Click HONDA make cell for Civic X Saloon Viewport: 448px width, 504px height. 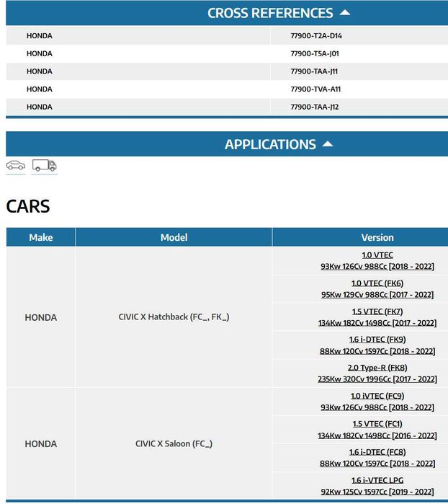pos(41,444)
